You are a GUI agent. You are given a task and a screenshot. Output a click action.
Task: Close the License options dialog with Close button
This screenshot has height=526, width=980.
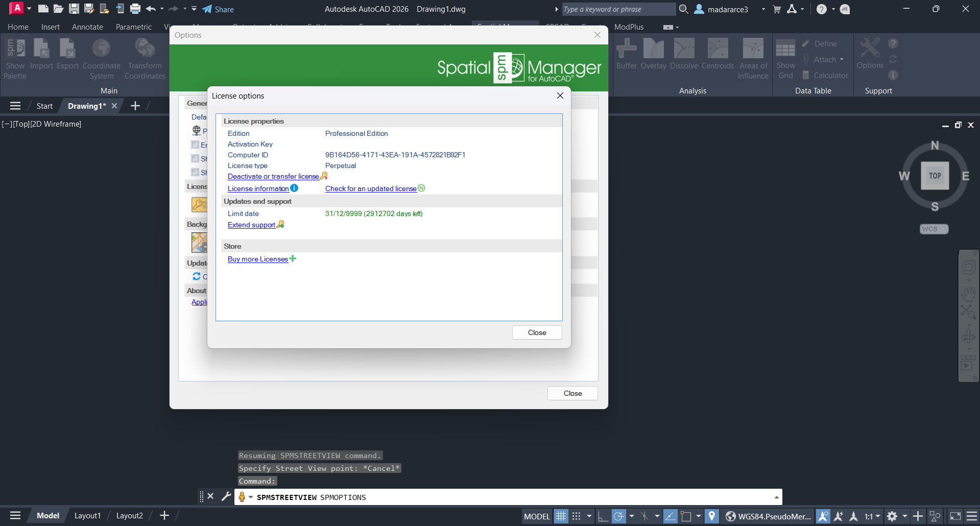(x=537, y=332)
